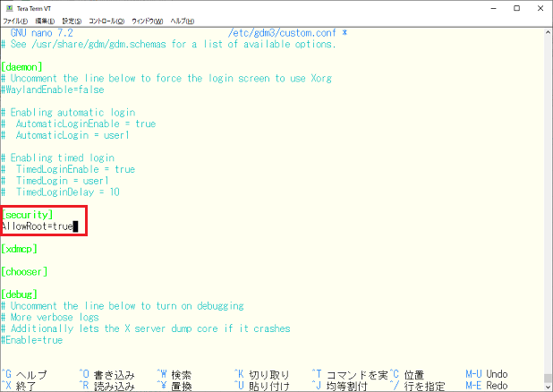This screenshot has width=553, height=392.
Task: Open the ヘルプ(H) menu
Action: click(x=182, y=20)
